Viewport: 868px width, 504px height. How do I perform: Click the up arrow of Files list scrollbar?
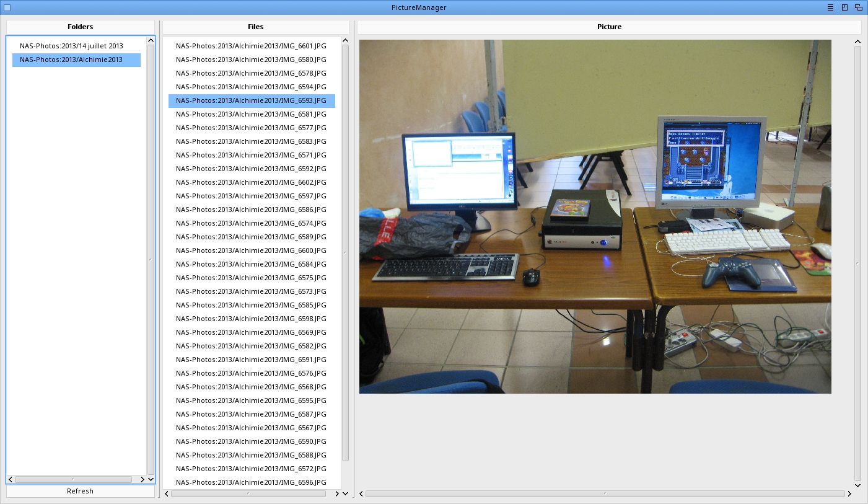345,41
